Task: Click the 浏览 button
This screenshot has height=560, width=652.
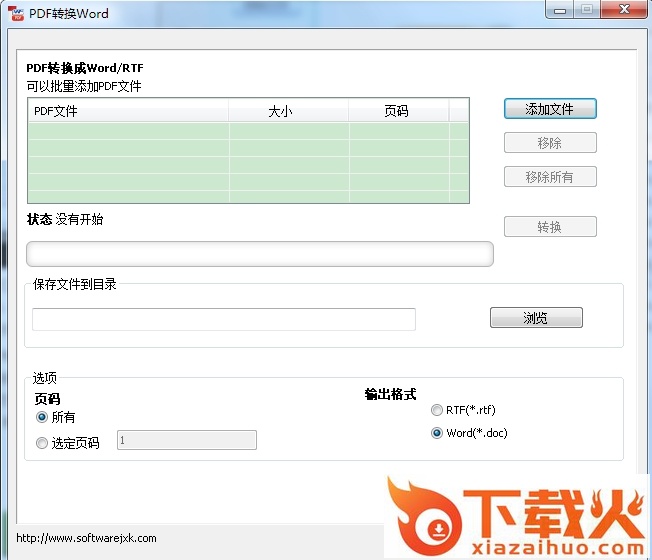Action: click(x=536, y=318)
